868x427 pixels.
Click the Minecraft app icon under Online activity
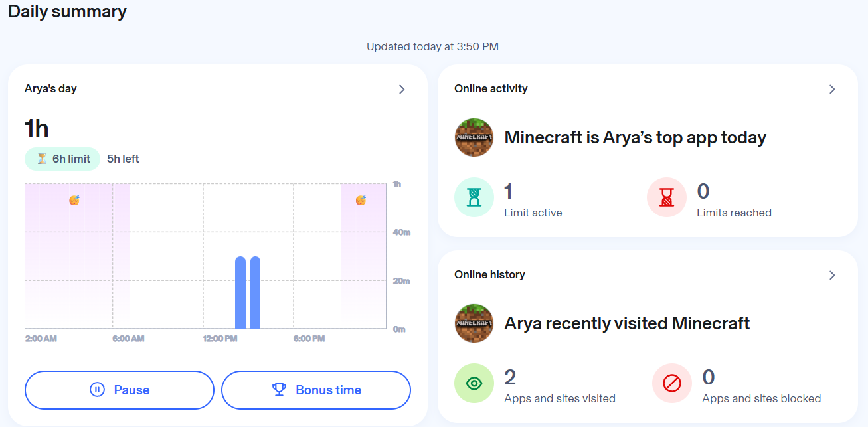(474, 137)
